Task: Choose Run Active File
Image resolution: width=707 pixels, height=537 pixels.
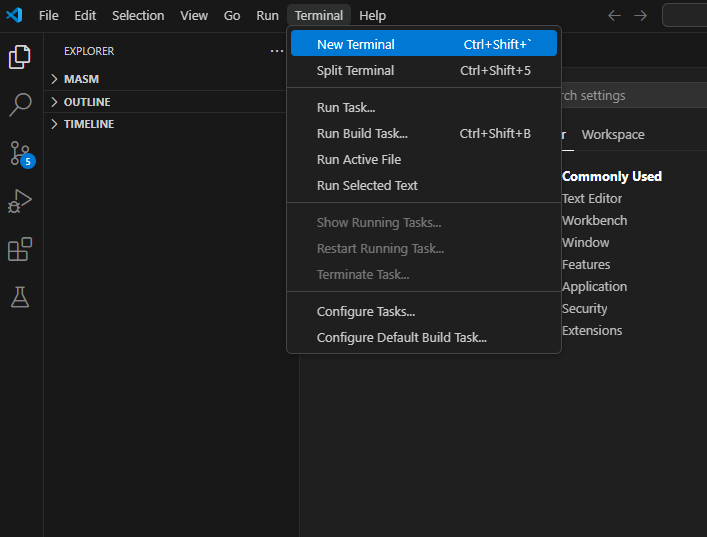Action: pyautogui.click(x=424, y=159)
